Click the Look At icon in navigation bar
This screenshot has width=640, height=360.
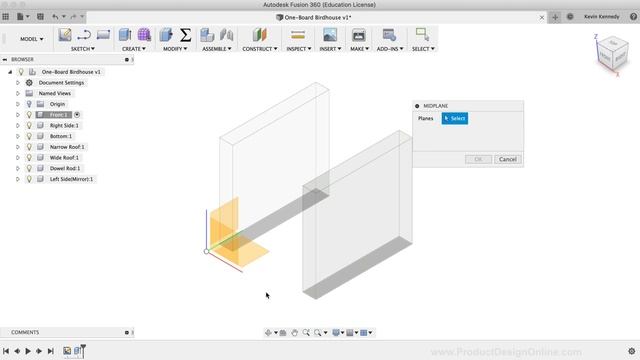pyautogui.click(x=283, y=333)
